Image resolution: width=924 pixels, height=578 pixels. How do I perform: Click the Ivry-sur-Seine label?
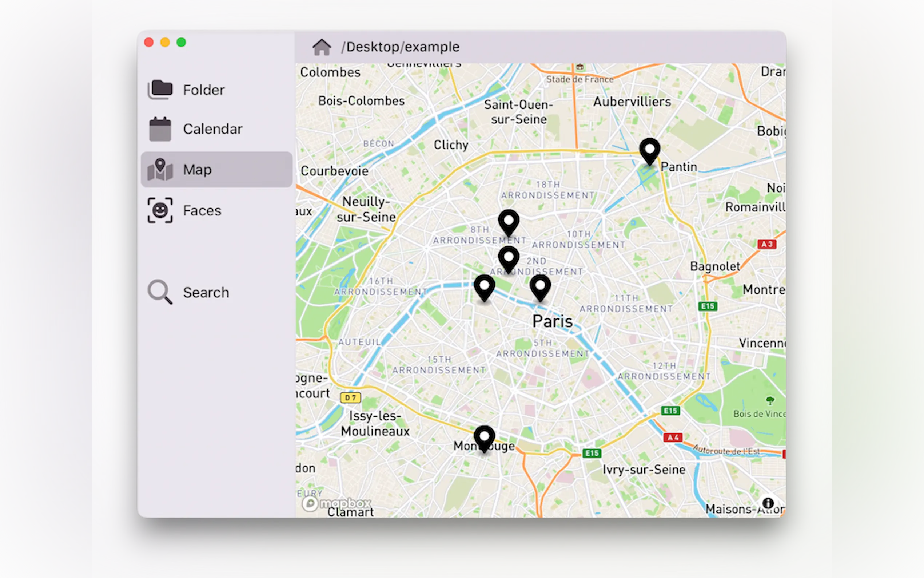coord(644,470)
